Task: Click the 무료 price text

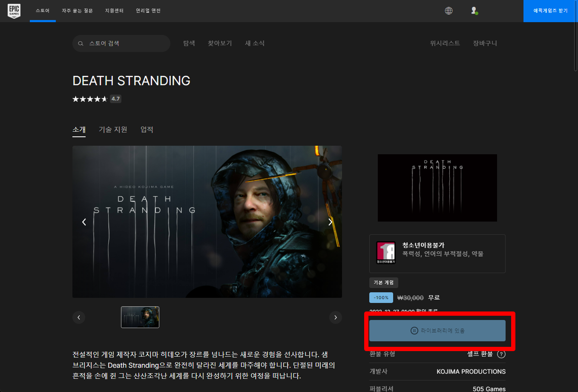Action: click(434, 298)
